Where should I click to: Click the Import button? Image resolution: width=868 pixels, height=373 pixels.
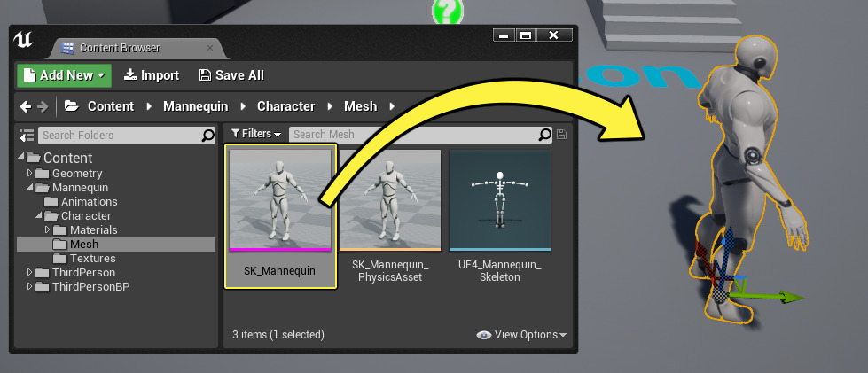pos(151,75)
